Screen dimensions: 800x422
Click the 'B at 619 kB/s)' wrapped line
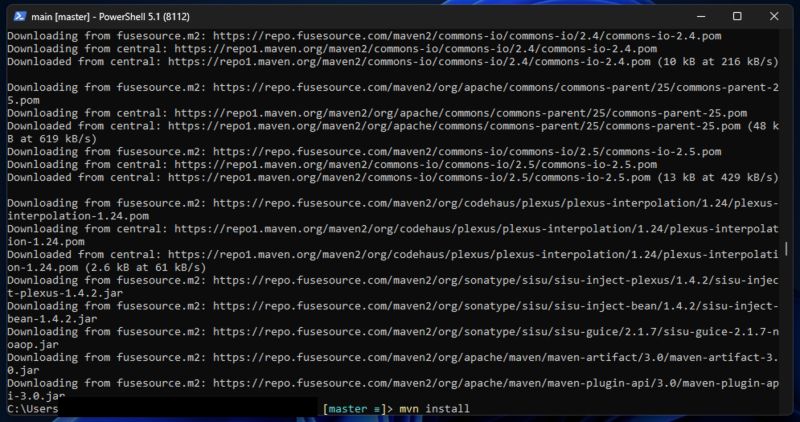coord(52,139)
